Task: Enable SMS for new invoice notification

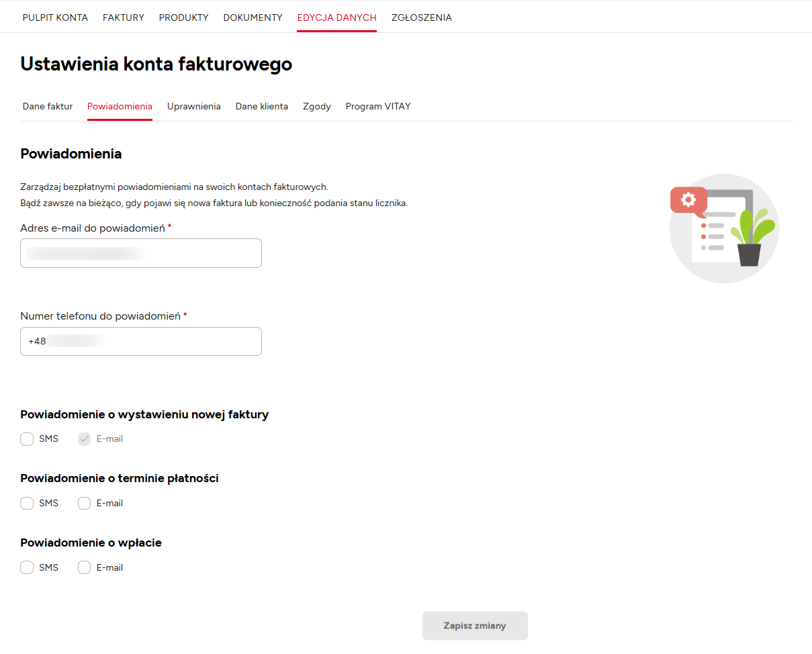Action: pos(27,439)
